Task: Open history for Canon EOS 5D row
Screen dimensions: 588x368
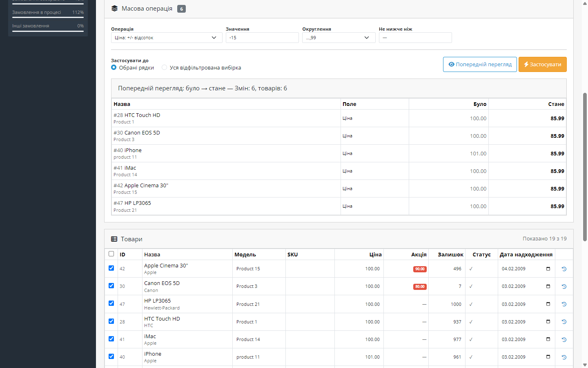Action: [x=564, y=287]
